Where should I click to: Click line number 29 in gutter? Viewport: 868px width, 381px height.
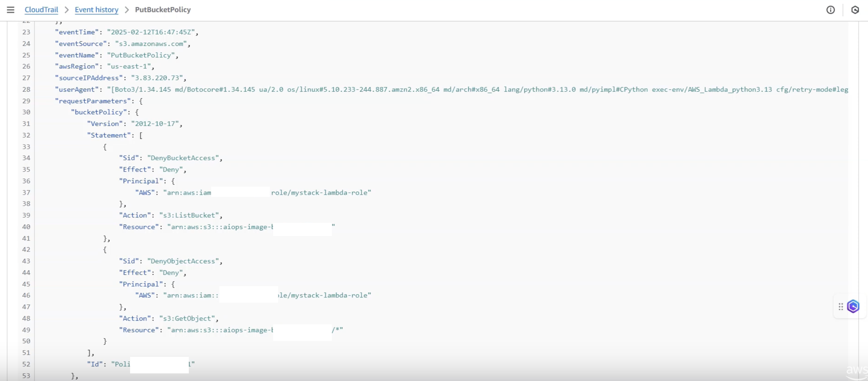(26, 101)
